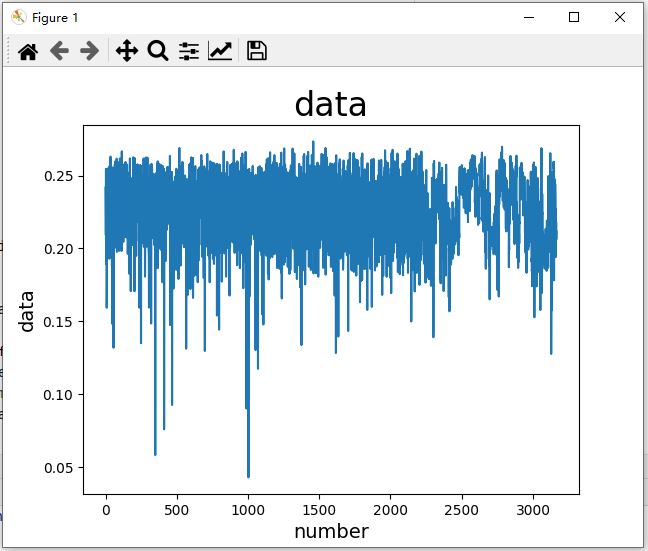The height and width of the screenshot is (551, 648).
Task: Maximize the Figure 1 window
Action: pyautogui.click(x=574, y=17)
